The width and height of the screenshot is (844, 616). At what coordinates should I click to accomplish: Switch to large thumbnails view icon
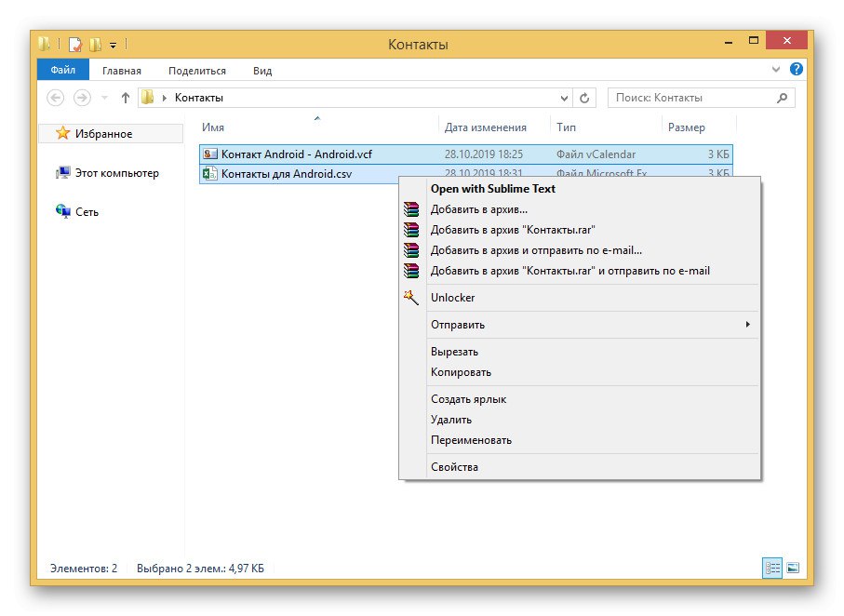click(x=794, y=568)
